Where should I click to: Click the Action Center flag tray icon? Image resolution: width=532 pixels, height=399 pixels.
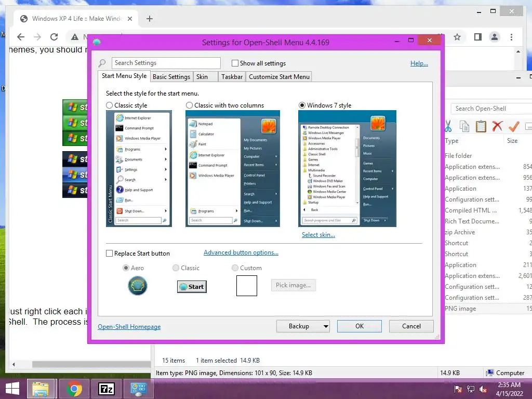point(458,390)
